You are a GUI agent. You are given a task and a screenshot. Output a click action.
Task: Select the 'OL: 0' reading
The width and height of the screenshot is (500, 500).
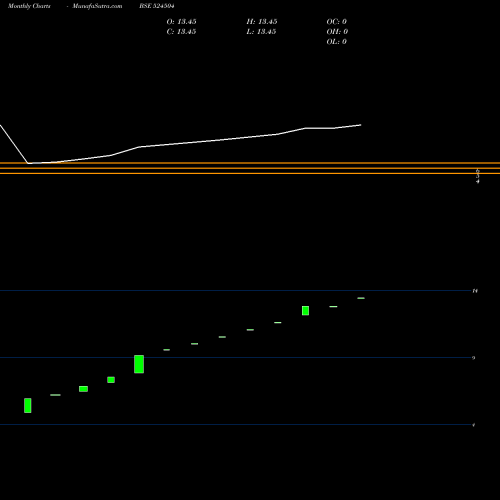(337, 42)
